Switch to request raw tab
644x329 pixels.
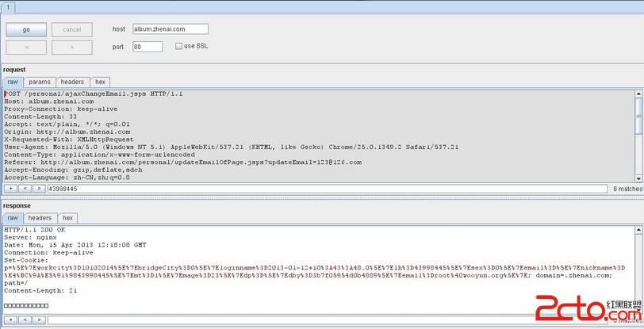coord(13,82)
